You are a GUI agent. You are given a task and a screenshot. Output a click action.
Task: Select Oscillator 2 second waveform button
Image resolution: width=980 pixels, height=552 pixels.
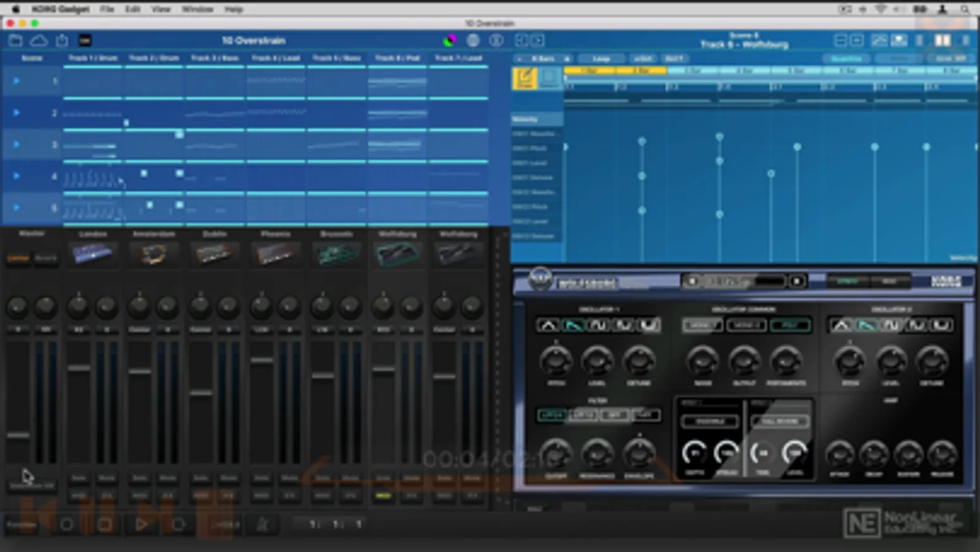point(865,325)
